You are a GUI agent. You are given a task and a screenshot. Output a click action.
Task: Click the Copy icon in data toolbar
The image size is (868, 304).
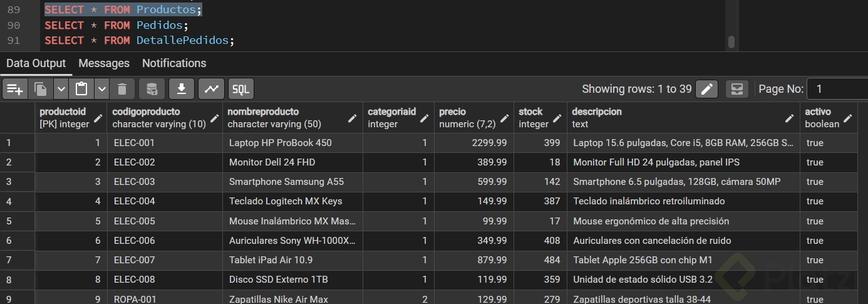tap(41, 89)
